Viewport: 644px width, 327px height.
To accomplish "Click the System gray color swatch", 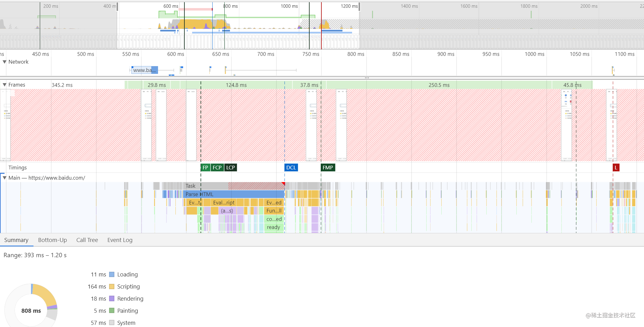I will coord(112,323).
